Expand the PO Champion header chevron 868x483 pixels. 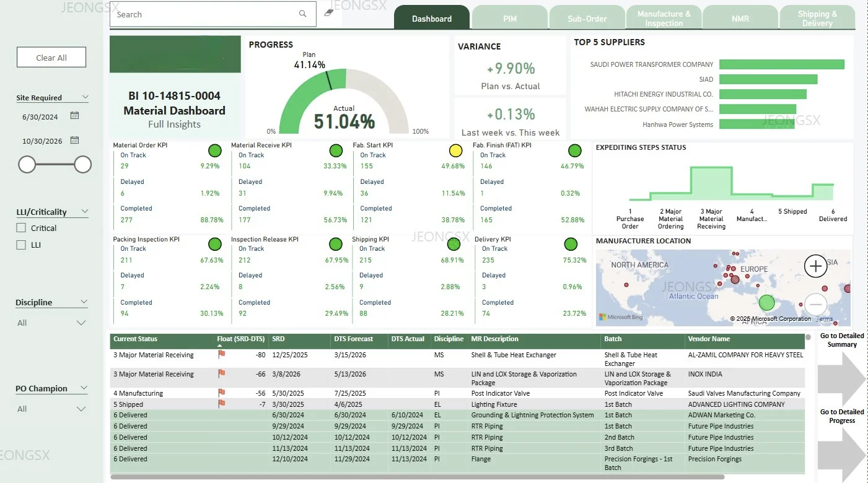point(84,388)
